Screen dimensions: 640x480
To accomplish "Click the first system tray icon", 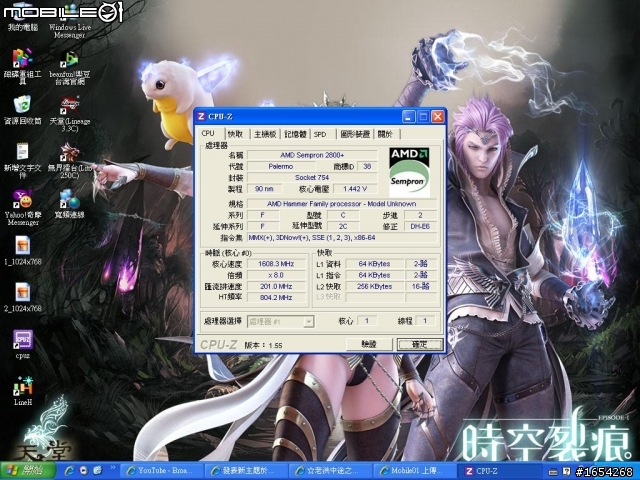I will coord(552,471).
